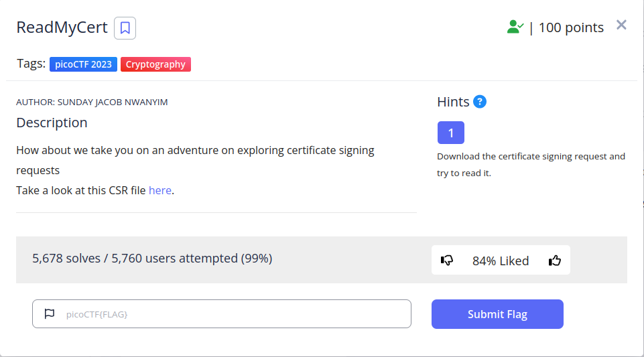Click the Description heading
The width and height of the screenshot is (644, 357).
coord(52,123)
